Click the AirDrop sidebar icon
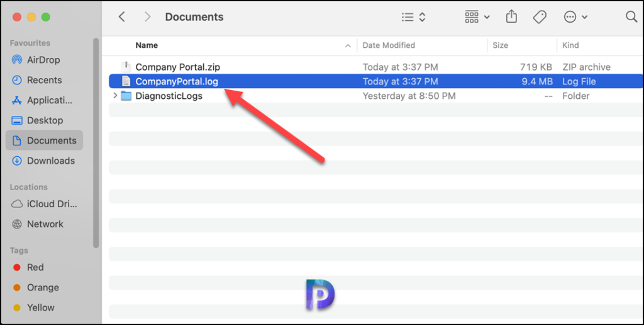This screenshot has width=644, height=325. pyautogui.click(x=17, y=60)
